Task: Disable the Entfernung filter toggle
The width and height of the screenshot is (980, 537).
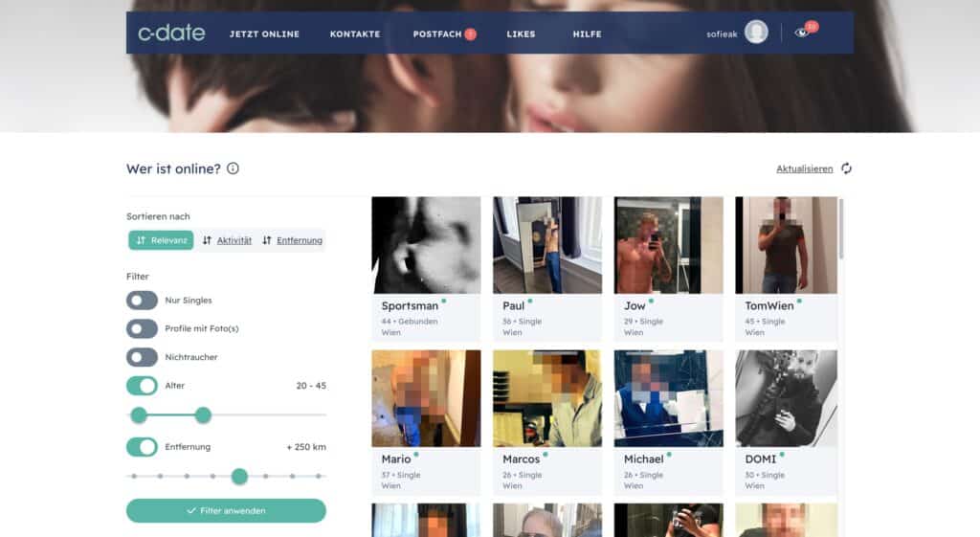Action: pyautogui.click(x=142, y=447)
